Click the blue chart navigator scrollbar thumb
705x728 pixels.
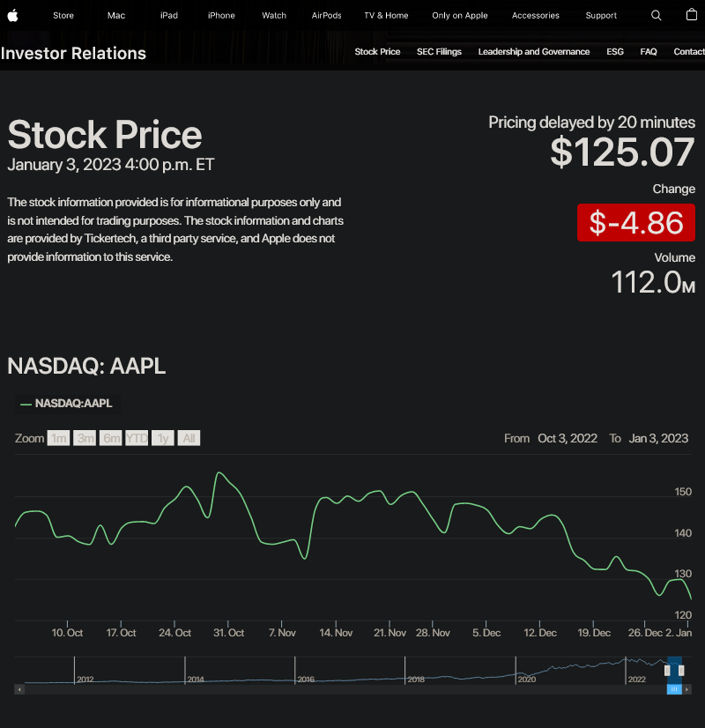pyautogui.click(x=674, y=689)
